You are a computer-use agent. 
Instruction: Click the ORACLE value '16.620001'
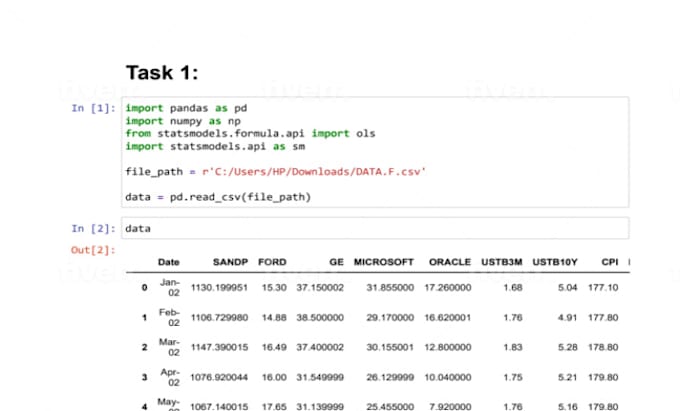click(448, 317)
